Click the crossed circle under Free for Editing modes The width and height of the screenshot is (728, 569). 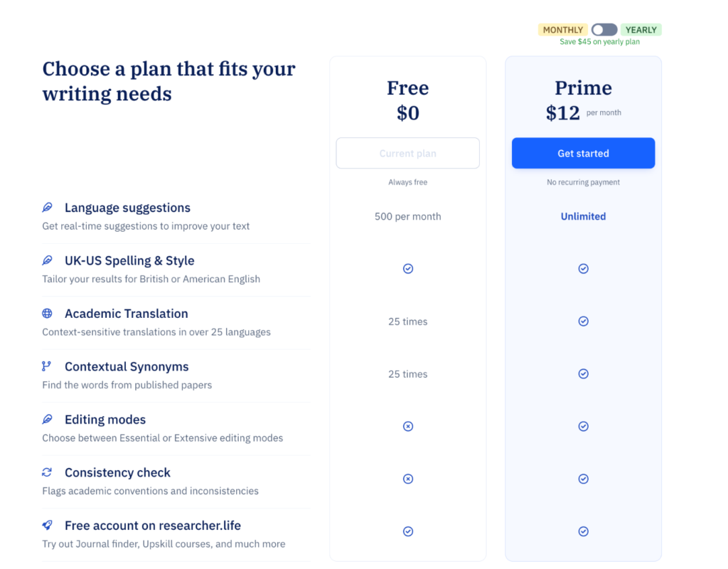click(407, 426)
